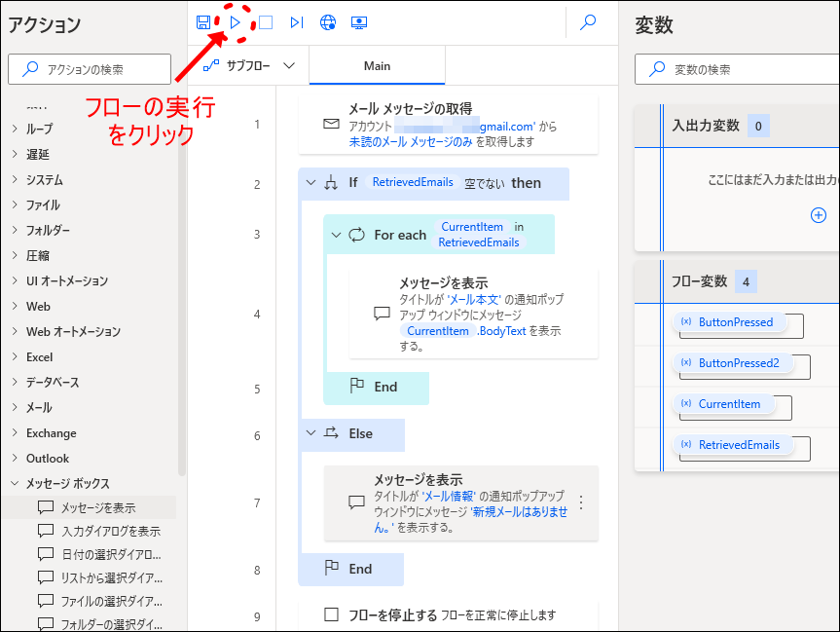The height and width of the screenshot is (632, 840).
Task: Save the flow with the floppy disk icon
Action: pyautogui.click(x=203, y=22)
